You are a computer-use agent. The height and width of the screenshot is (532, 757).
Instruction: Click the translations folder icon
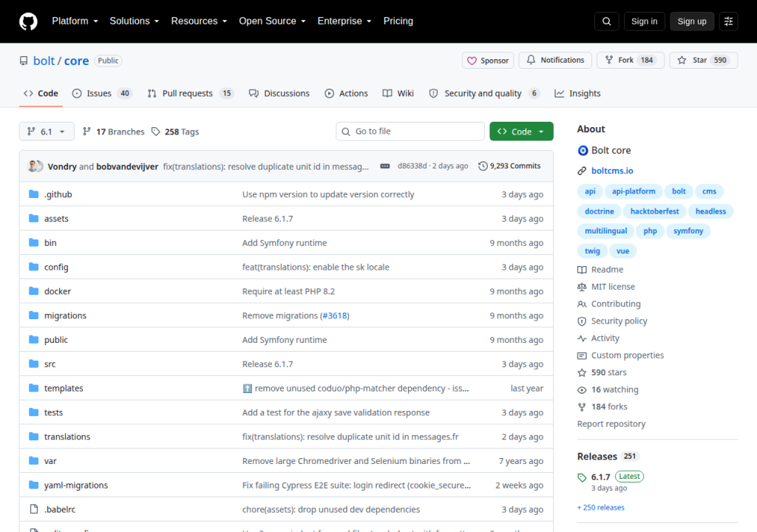[x=34, y=437]
